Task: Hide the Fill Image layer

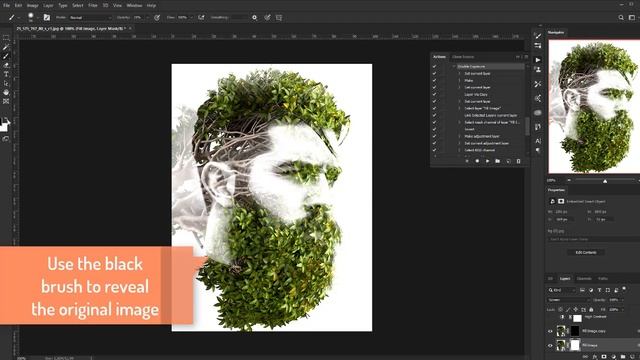Action: point(550,345)
